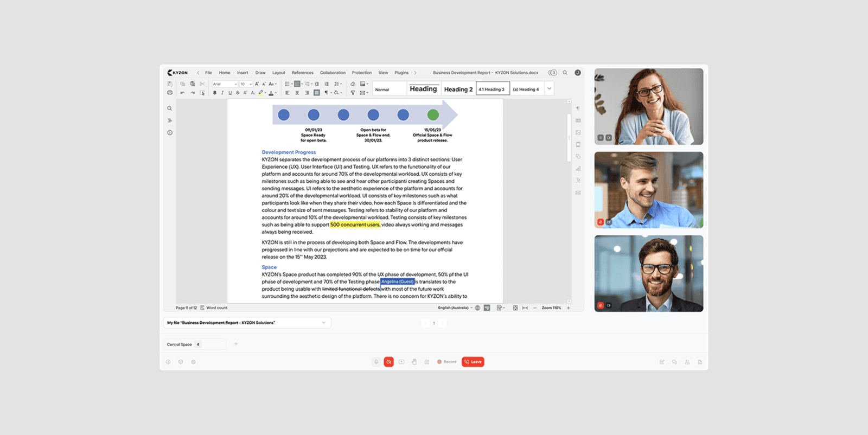Image resolution: width=868 pixels, height=435 pixels.
Task: Open the English (Australia) language selector
Action: [x=455, y=308]
